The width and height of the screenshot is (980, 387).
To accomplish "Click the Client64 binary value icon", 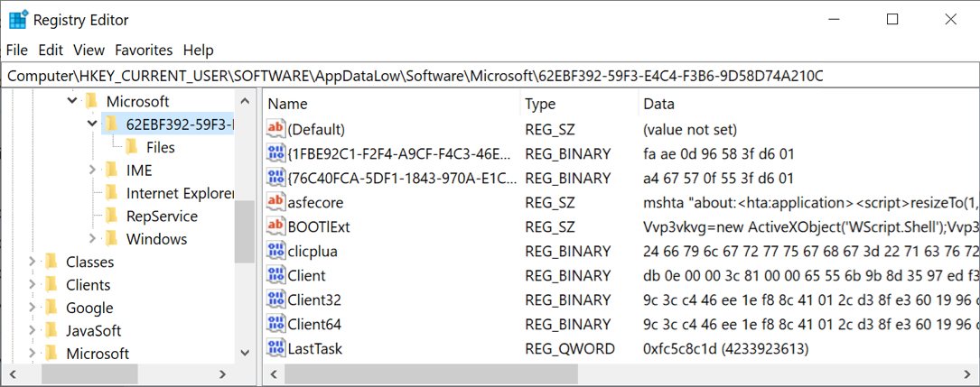I will click(x=275, y=324).
